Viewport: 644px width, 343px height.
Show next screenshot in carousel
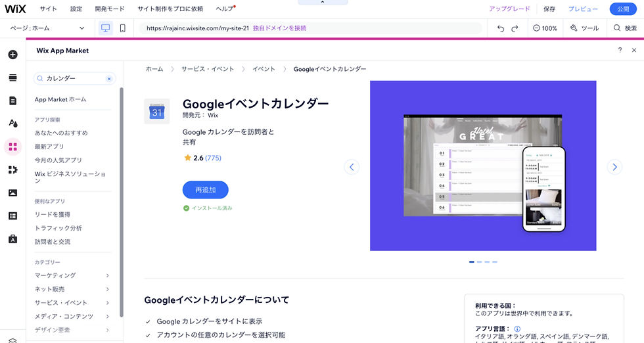coord(614,167)
